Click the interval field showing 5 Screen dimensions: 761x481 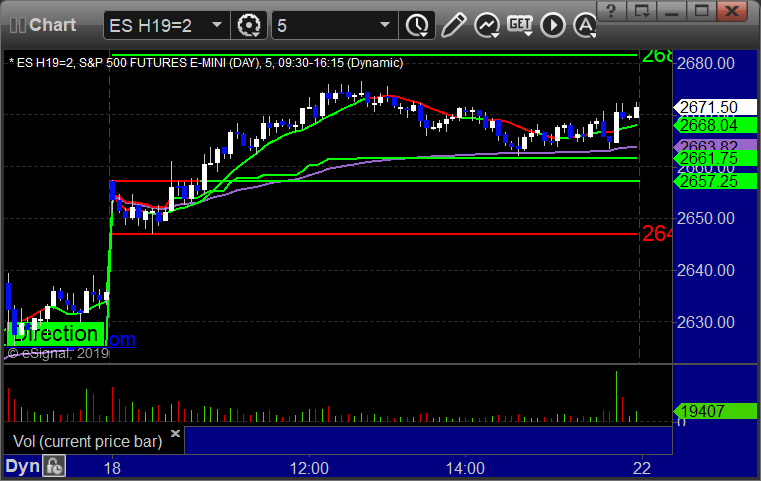(x=334, y=25)
